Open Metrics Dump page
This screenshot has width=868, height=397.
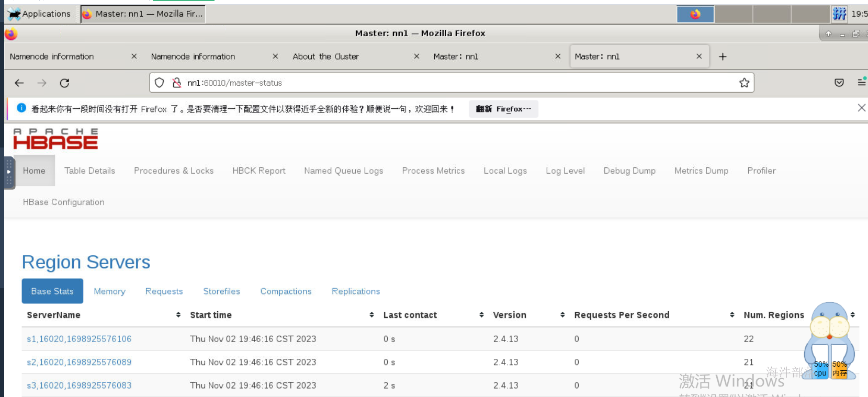(x=701, y=171)
